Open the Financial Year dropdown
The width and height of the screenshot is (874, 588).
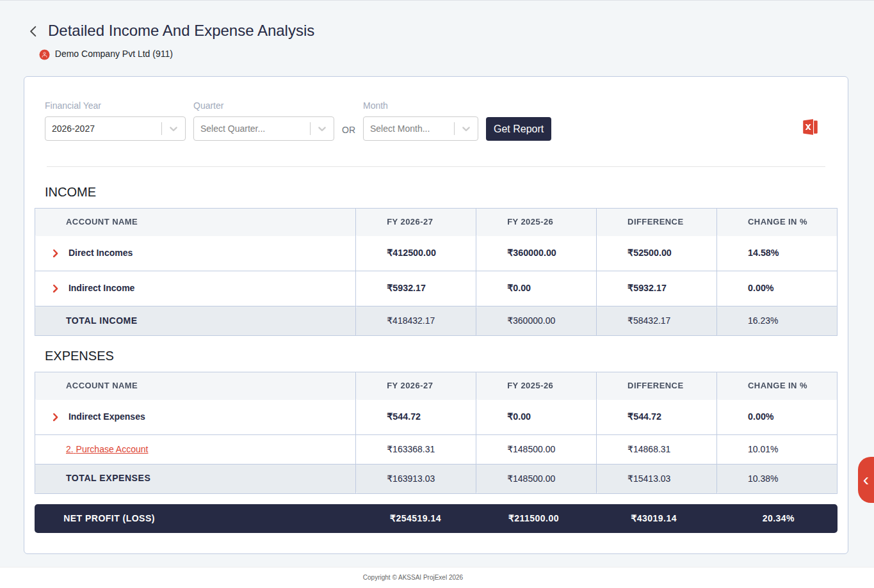tap(115, 129)
